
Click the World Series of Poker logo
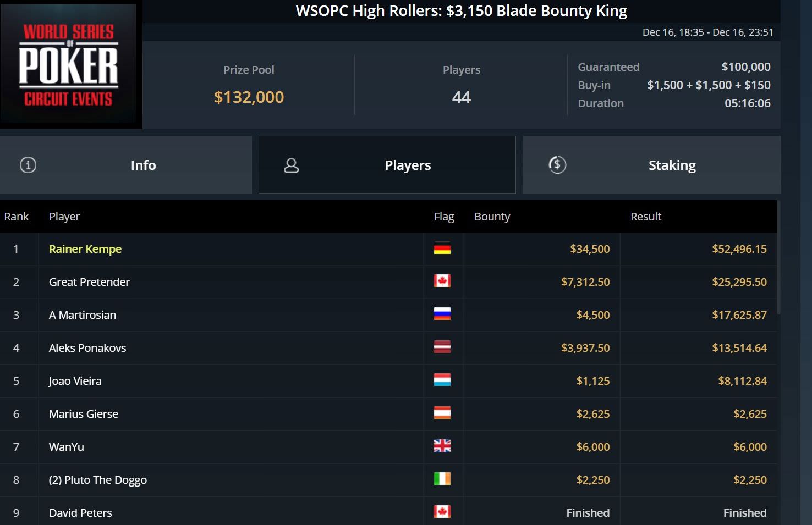coord(69,64)
